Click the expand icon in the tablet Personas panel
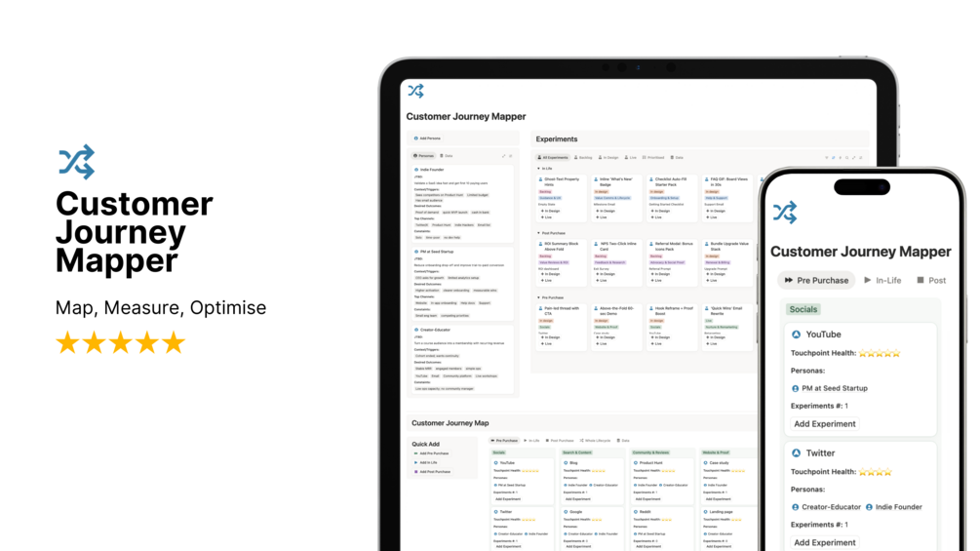Image resolution: width=980 pixels, height=551 pixels. [x=503, y=156]
